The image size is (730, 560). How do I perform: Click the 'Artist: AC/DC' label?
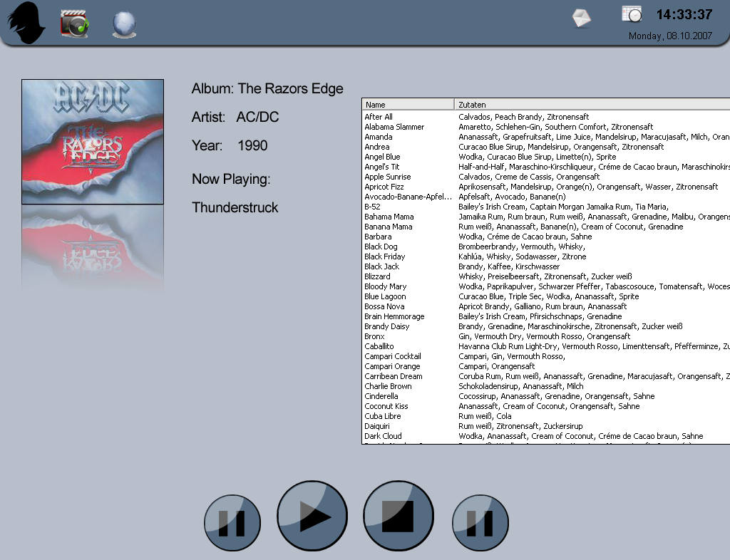235,118
